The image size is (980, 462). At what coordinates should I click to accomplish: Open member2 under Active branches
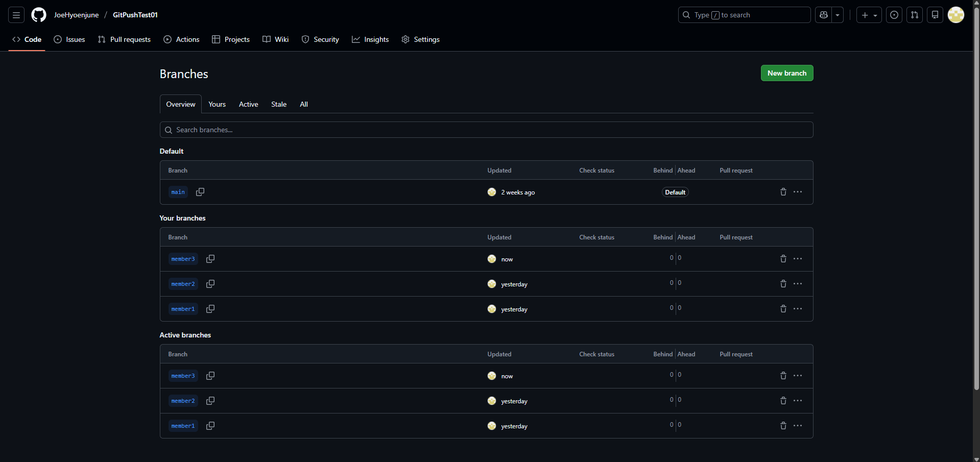(183, 401)
